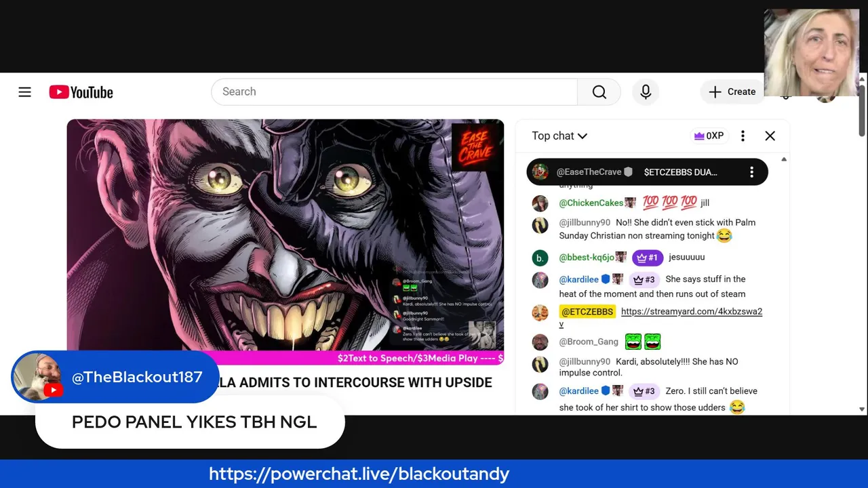This screenshot has width=868, height=488.
Task: Close the live chat panel
Action: tap(770, 136)
